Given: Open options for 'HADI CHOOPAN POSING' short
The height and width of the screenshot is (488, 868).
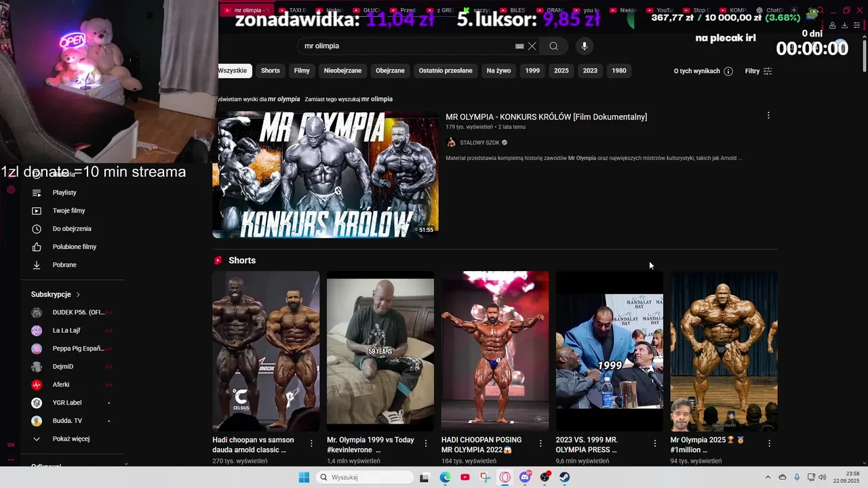Looking at the screenshot, I should tap(540, 443).
